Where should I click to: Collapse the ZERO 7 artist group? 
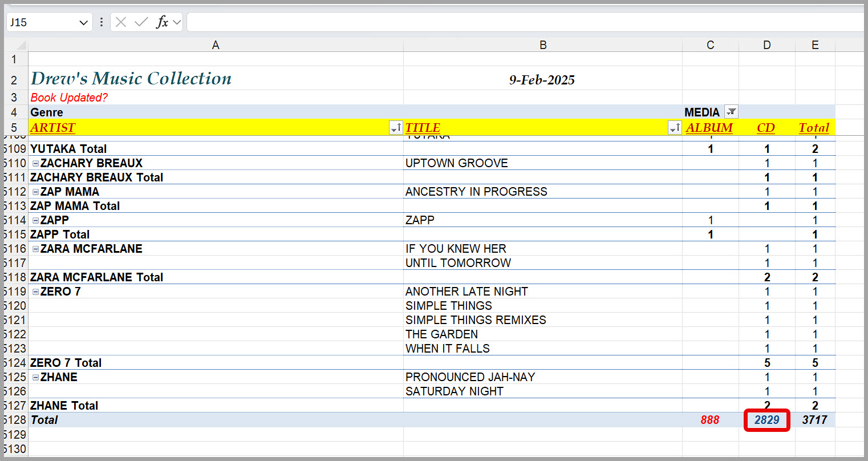tap(35, 292)
